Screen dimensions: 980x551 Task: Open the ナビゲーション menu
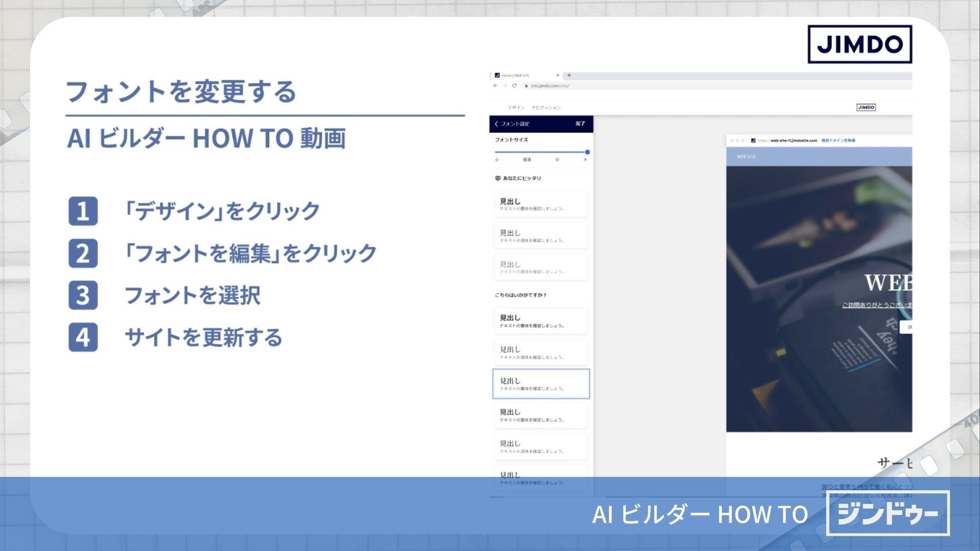[x=546, y=108]
